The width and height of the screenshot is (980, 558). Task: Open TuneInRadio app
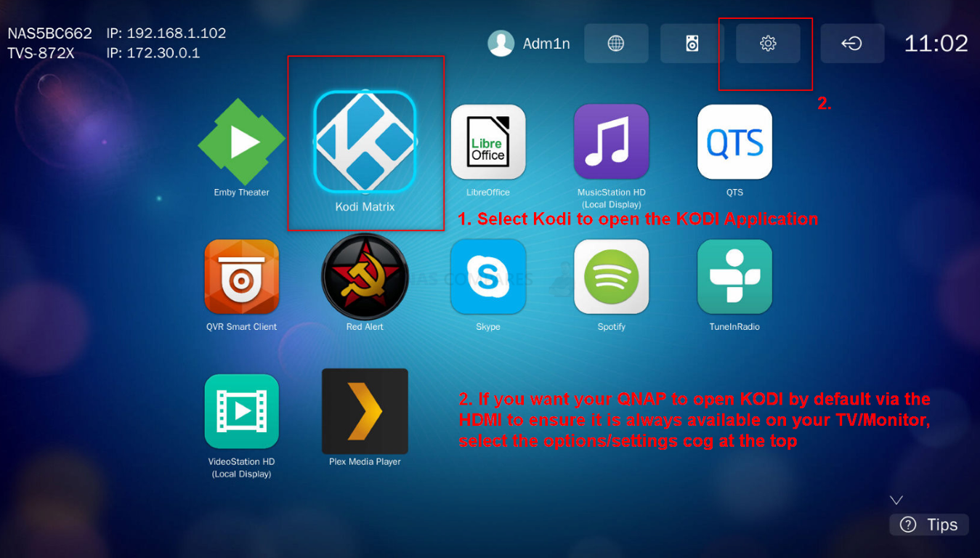(734, 277)
